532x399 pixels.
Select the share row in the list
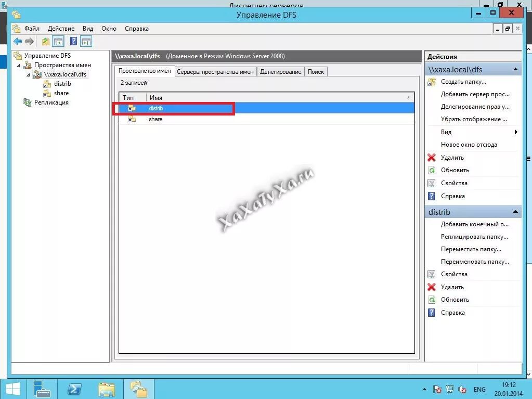[x=267, y=119]
